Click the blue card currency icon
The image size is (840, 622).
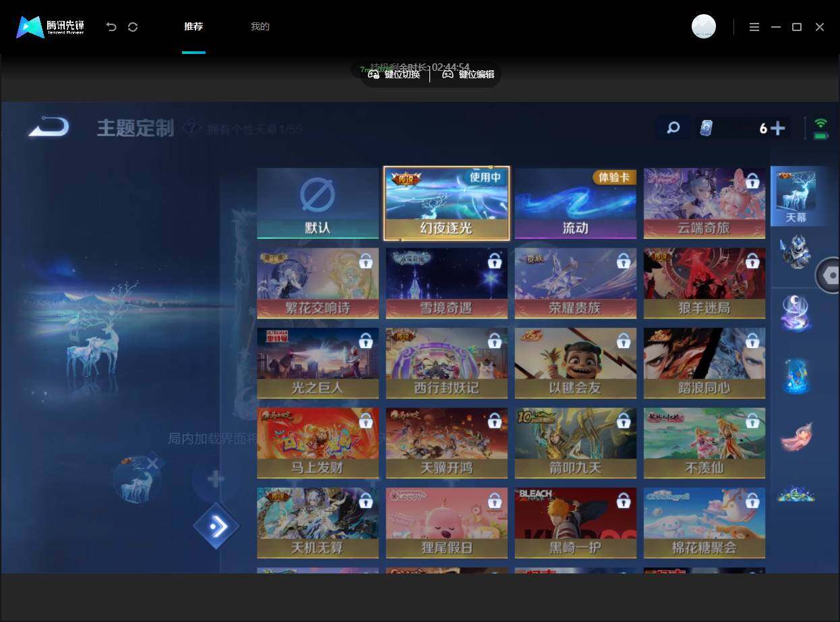pos(706,128)
